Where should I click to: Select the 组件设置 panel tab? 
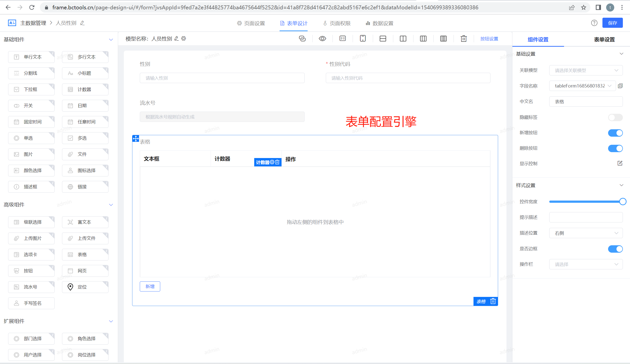click(538, 39)
